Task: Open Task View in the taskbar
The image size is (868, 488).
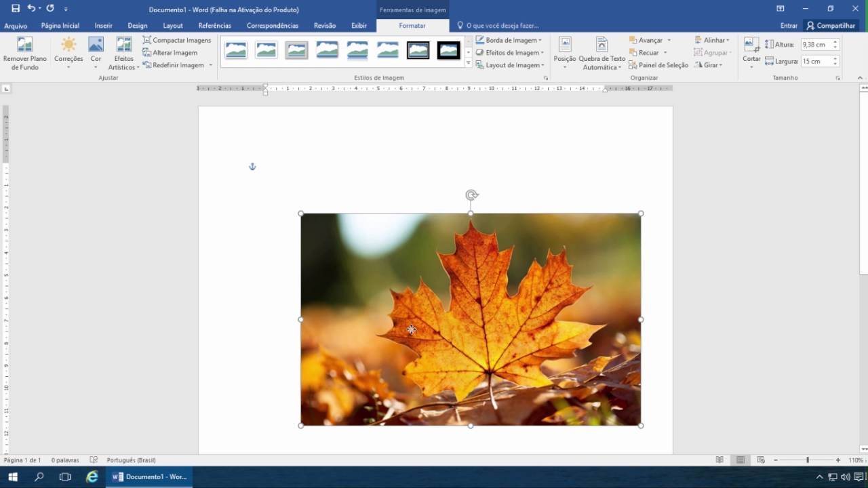Action: click(65, 476)
